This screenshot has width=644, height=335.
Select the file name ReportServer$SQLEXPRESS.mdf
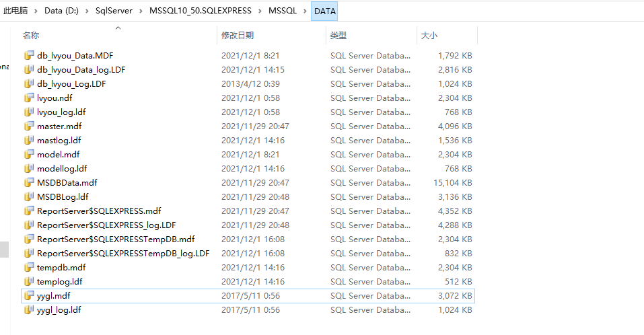coord(99,211)
